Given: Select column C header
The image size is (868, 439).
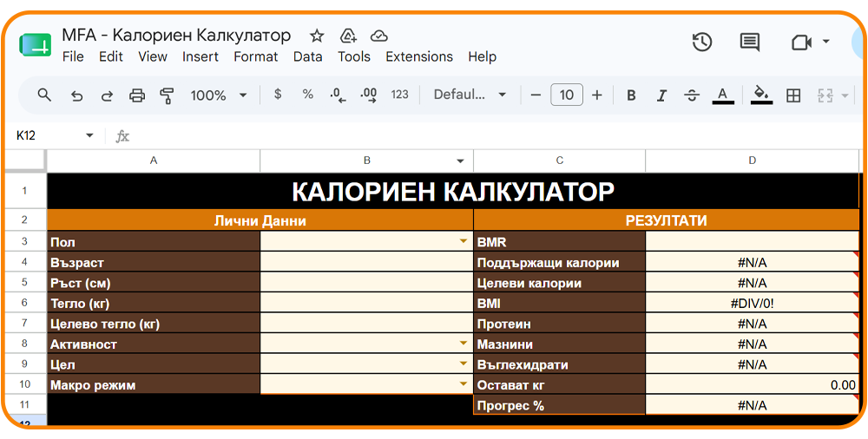Looking at the screenshot, I should tap(560, 161).
